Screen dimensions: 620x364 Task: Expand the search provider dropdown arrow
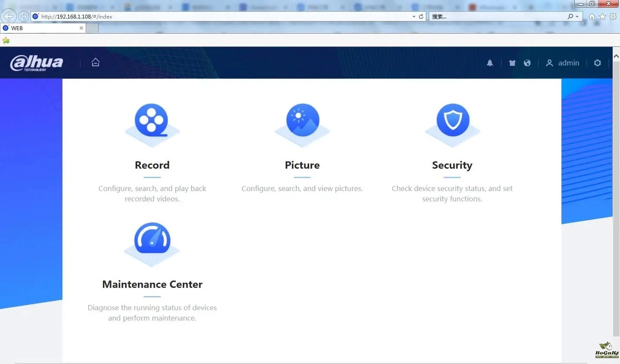click(x=577, y=17)
